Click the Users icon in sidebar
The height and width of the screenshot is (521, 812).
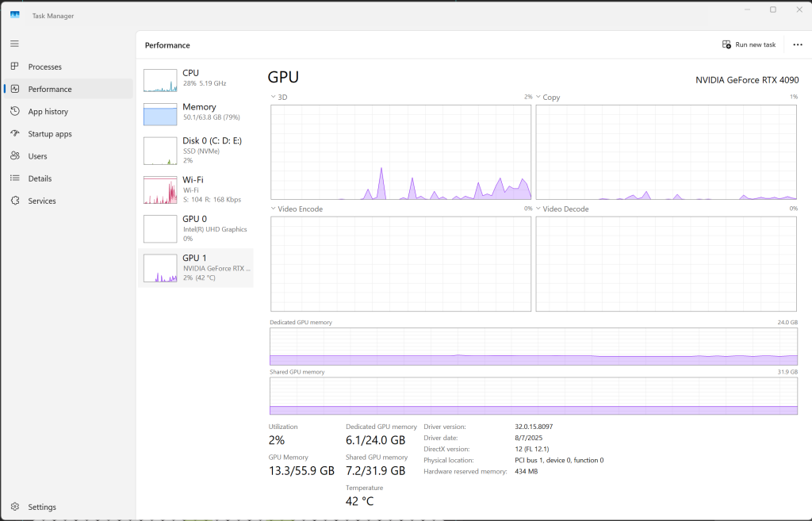[x=15, y=156]
